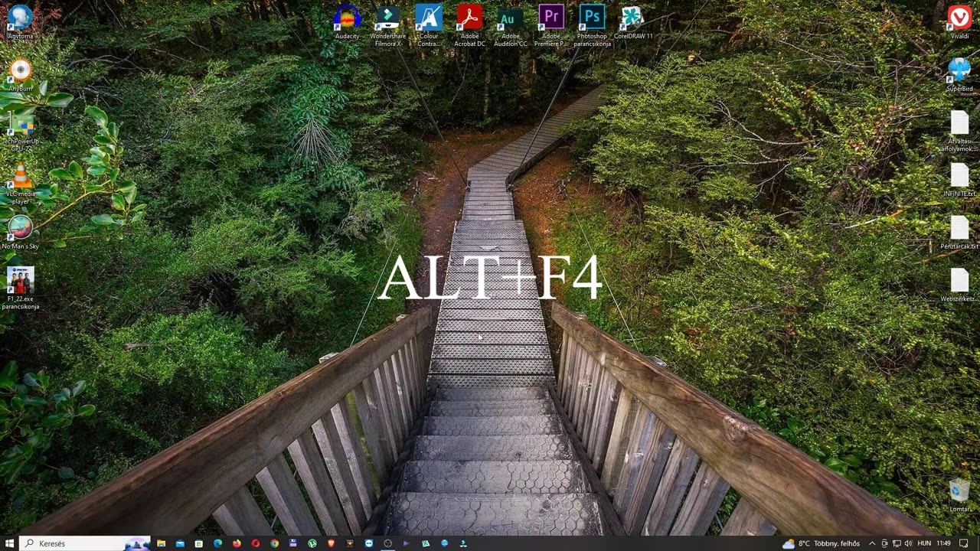
Task: Select the Agytorna desktop icon
Action: point(21,21)
